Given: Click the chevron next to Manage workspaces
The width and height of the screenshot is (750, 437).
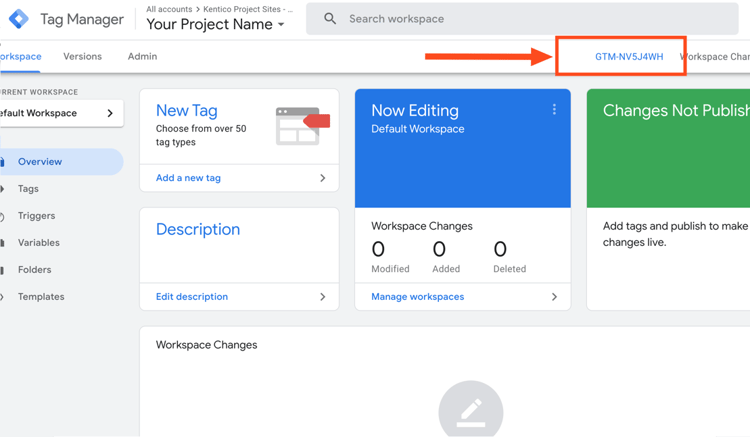Looking at the screenshot, I should coord(554,297).
